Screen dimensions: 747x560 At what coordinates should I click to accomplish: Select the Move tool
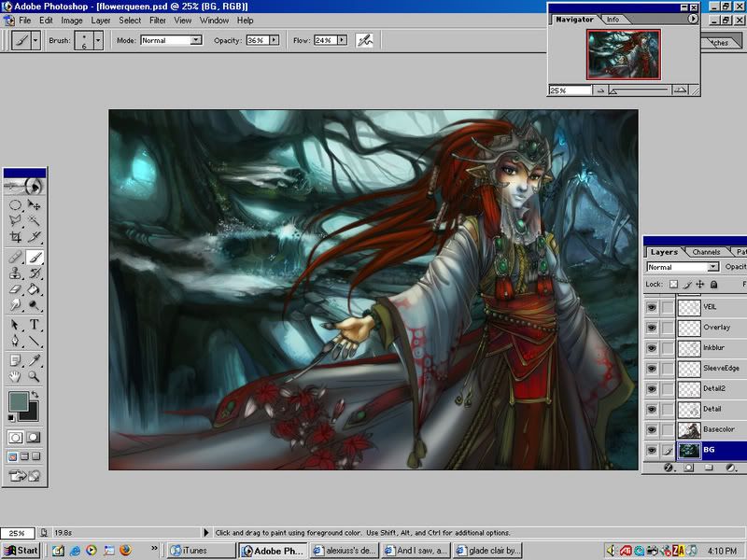(34, 205)
